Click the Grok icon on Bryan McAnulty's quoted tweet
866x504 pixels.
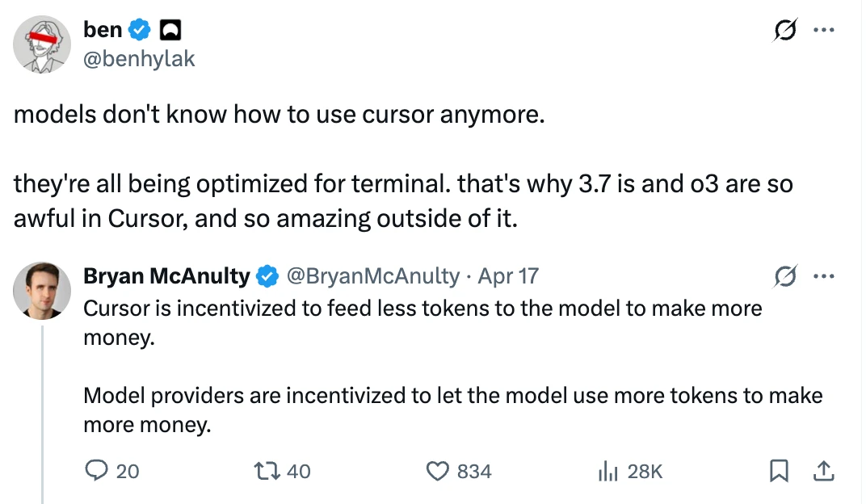(785, 276)
